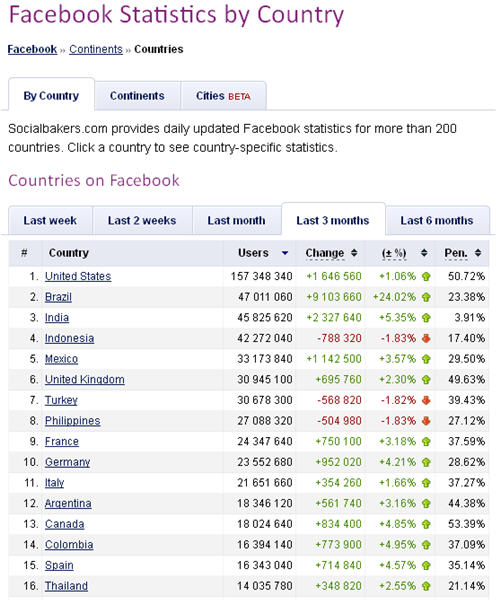This screenshot has height=604, width=500.
Task: Select the Last week tab
Action: pos(50,220)
